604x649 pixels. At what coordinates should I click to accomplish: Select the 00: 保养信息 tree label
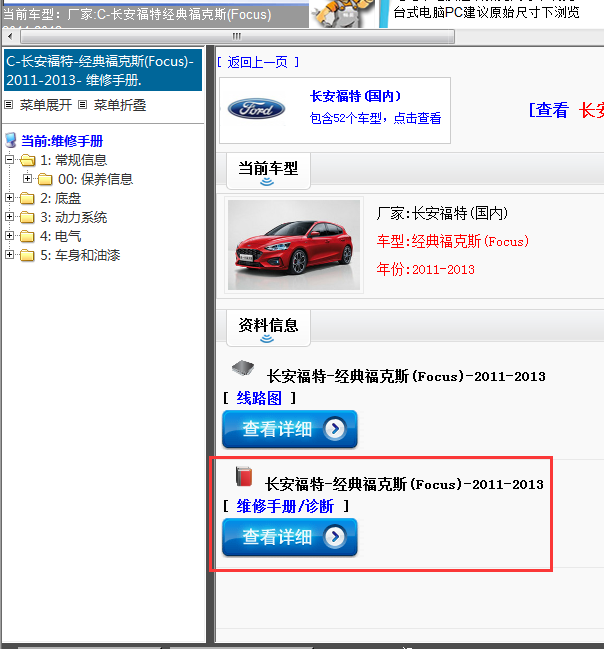96,179
